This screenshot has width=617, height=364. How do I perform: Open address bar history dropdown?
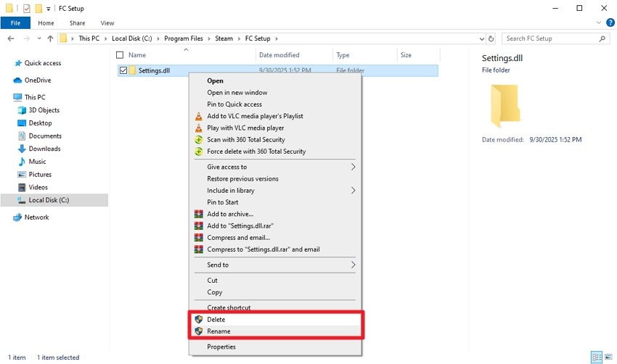[x=482, y=38]
